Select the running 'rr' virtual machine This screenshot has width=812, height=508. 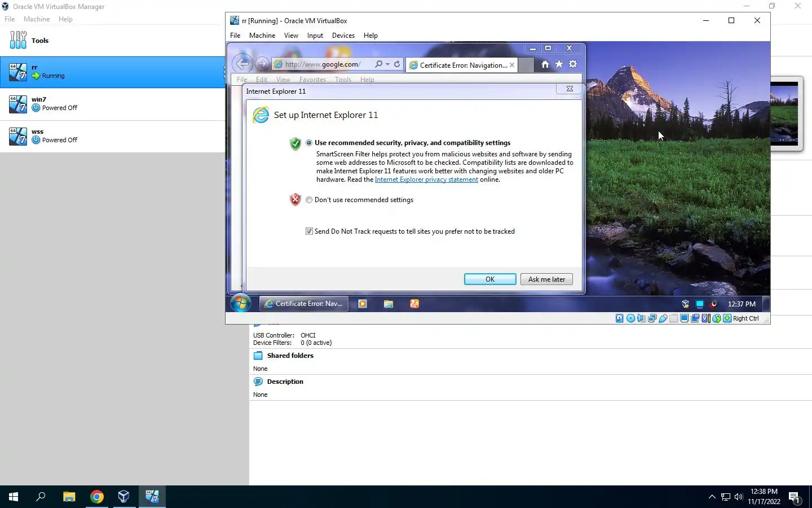pyautogui.click(x=113, y=72)
